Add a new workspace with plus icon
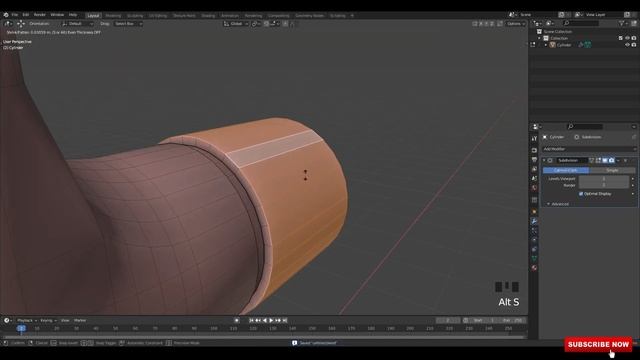 [x=352, y=16]
